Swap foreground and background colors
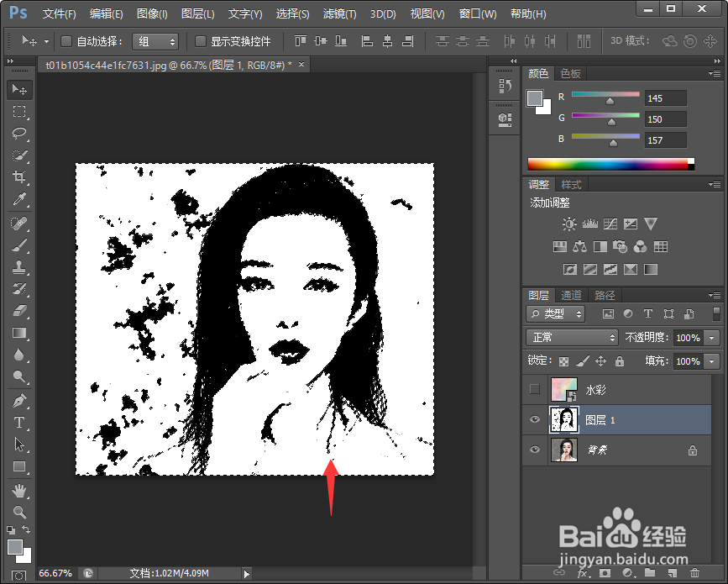 click(26, 529)
